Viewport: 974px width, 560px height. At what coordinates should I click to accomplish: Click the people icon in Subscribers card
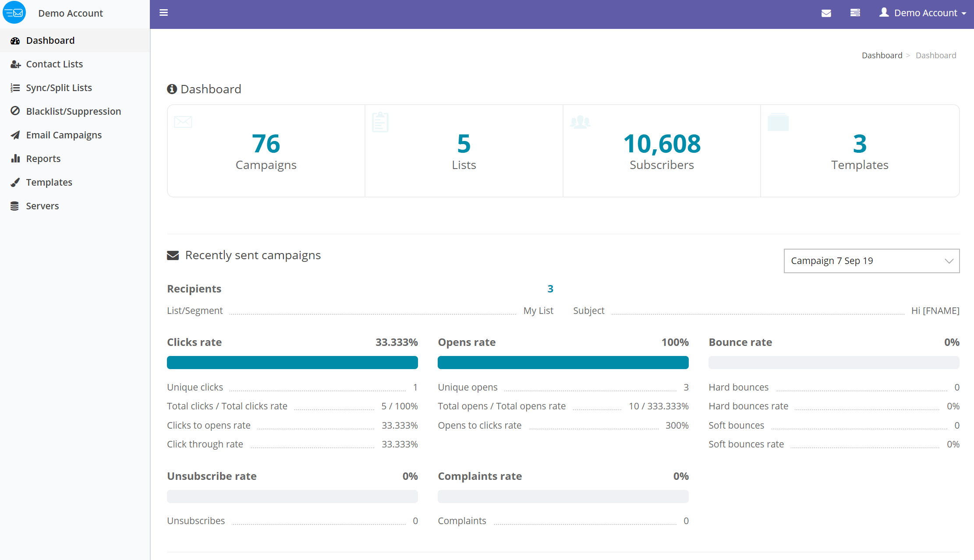580,122
